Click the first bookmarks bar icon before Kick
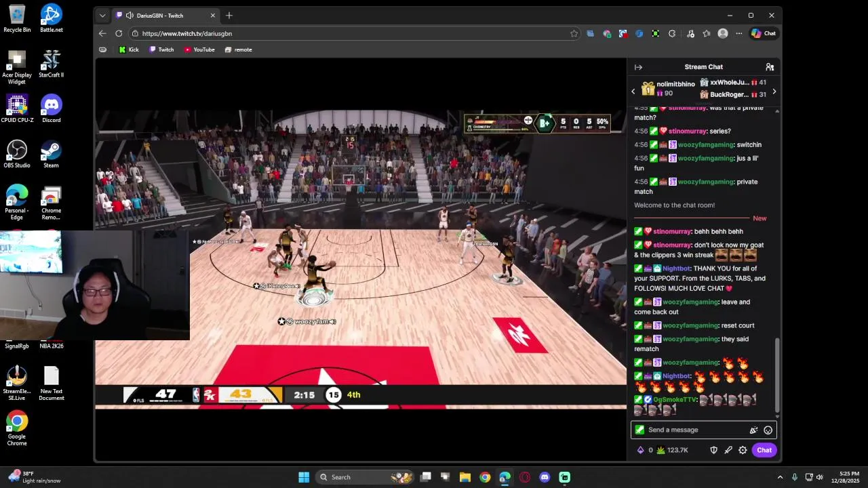Viewport: 868px width, 488px height. pos(102,49)
